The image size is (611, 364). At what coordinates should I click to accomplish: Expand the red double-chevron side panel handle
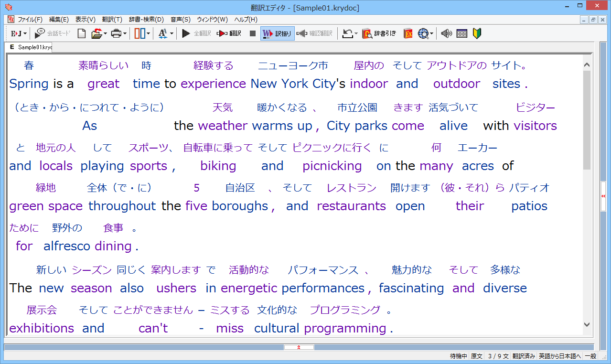coord(603,196)
